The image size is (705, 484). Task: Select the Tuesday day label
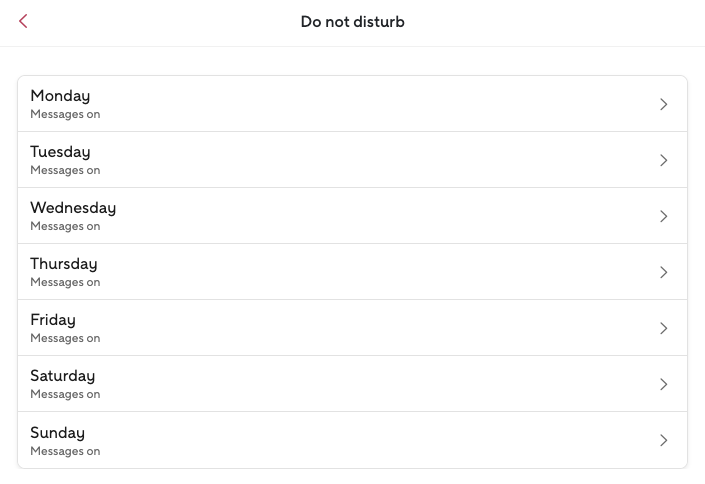point(60,152)
